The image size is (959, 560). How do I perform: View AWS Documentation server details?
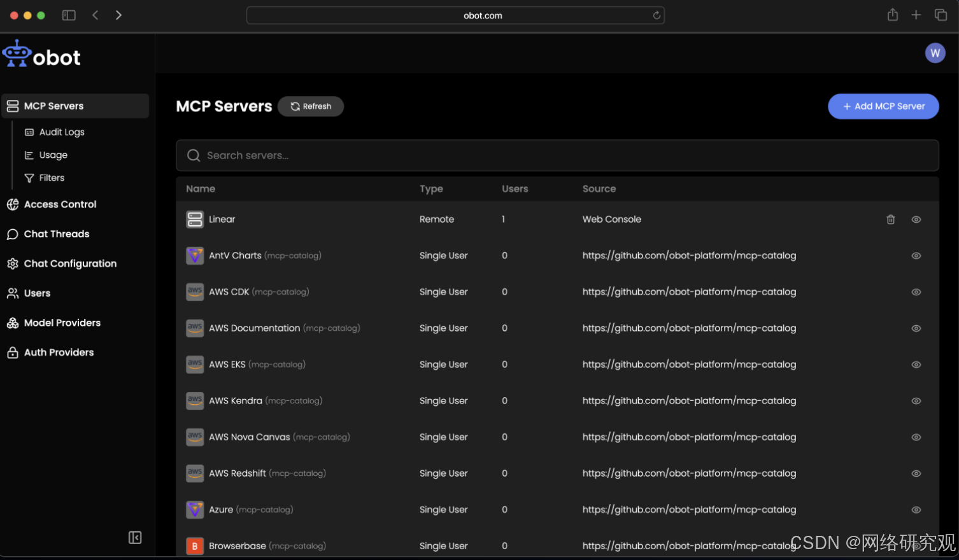click(916, 328)
